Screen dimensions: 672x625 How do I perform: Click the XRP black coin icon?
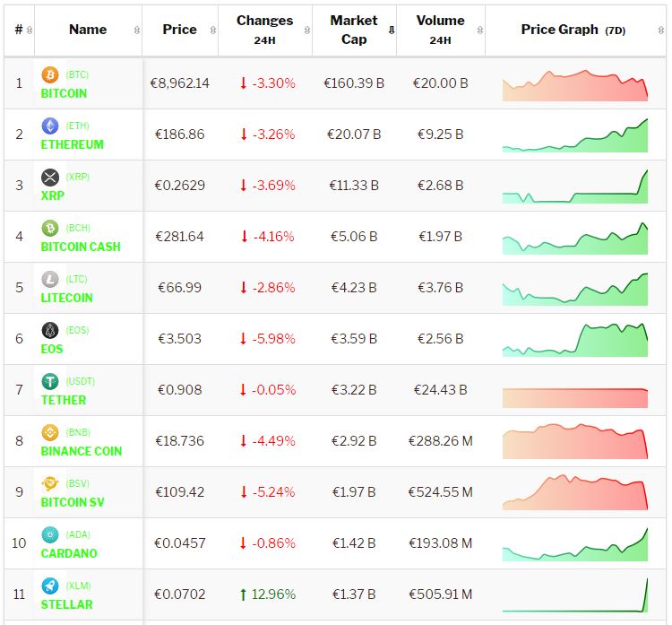point(50,178)
